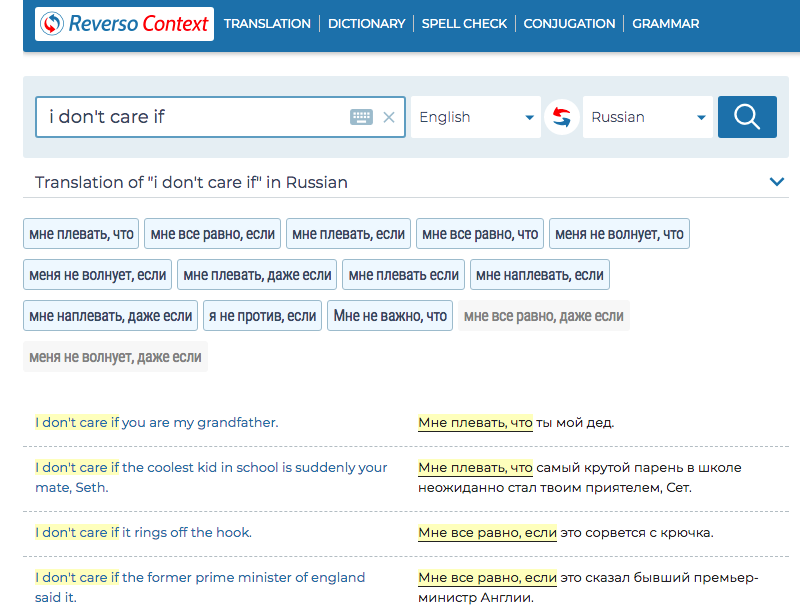Pick the "я не против, если" translation
The width and height of the screenshot is (800, 614).
[262, 316]
